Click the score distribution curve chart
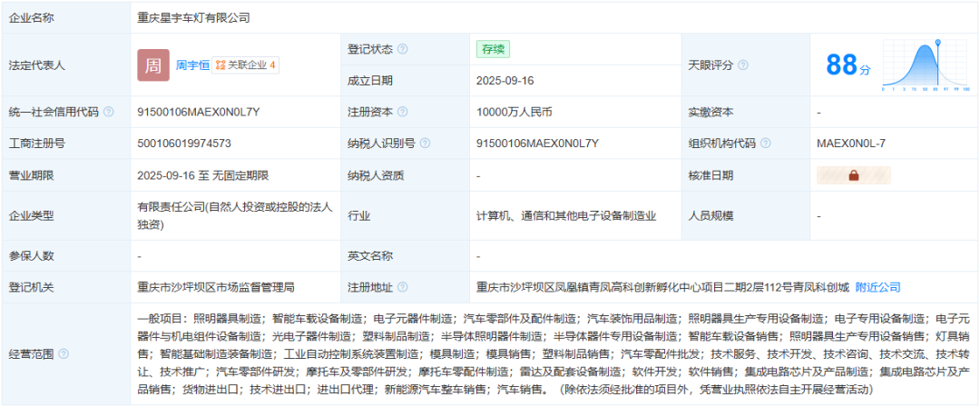Screen dimensions: 980x407 pos(926,65)
